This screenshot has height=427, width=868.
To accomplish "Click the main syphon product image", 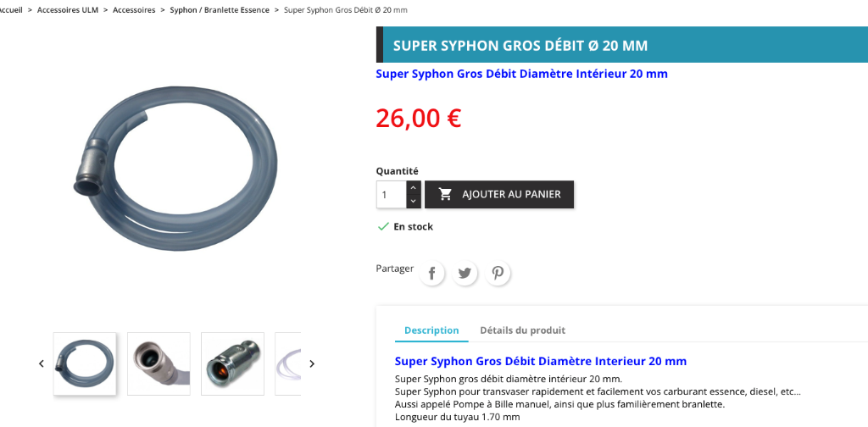I will pos(176,168).
